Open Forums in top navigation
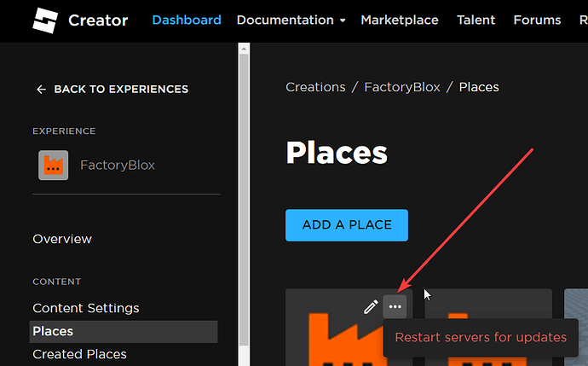Viewport: 588px width, 366px height. click(x=537, y=20)
